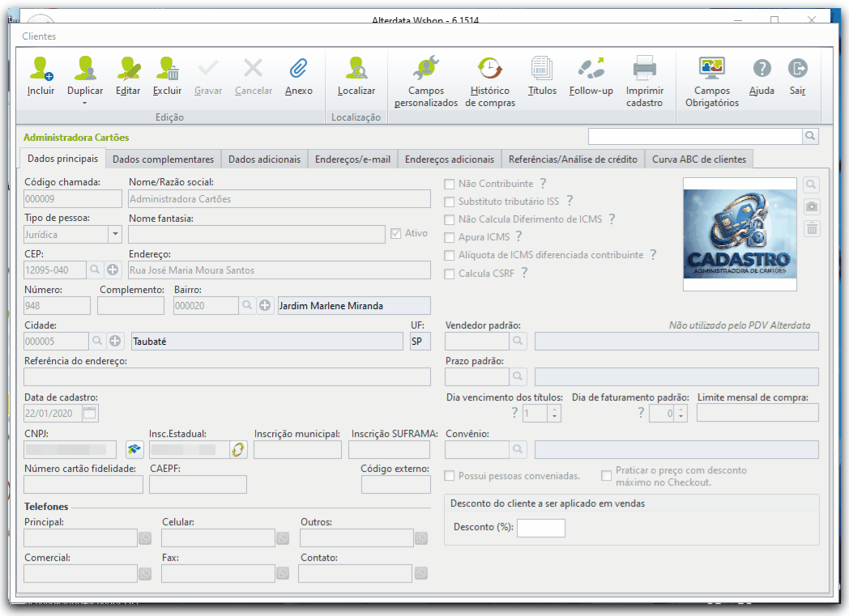Open Imprimir cadastro printer icon
This screenshot has height=616, width=849.
(644, 69)
